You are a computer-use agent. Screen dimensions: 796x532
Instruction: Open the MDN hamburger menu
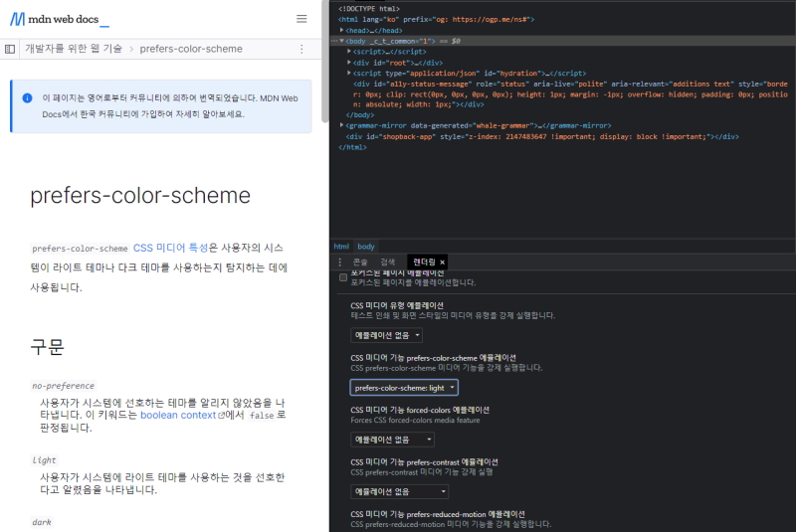(301, 19)
